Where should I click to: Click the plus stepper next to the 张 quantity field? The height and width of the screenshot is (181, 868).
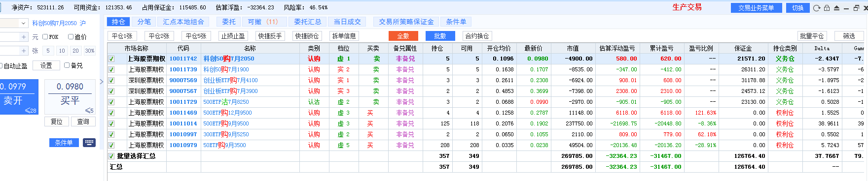click(24, 51)
